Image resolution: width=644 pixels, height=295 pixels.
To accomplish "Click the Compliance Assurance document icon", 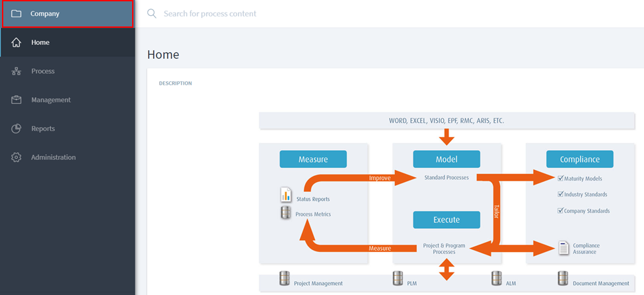I will tap(563, 248).
